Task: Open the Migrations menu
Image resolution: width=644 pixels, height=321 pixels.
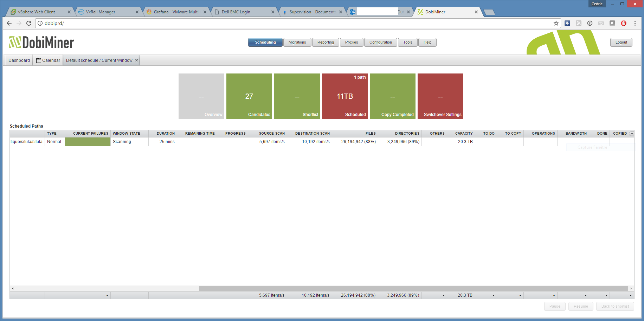Action: point(297,42)
